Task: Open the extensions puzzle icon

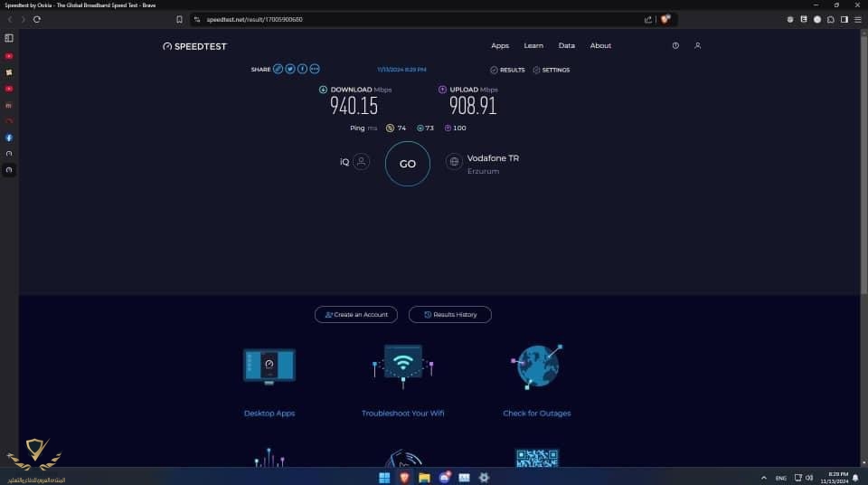Action: (830, 19)
